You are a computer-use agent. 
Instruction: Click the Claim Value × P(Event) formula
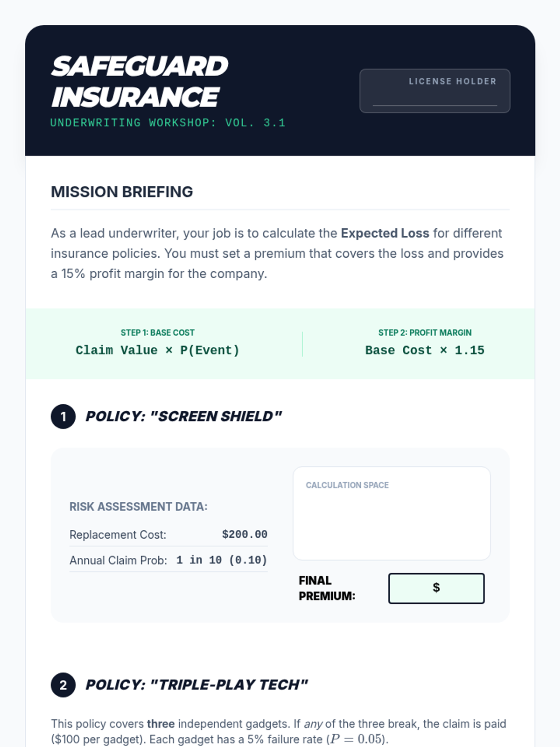(x=158, y=350)
